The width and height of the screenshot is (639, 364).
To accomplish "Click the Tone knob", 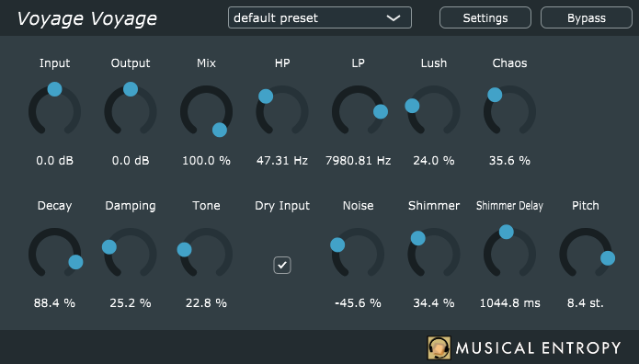I will pyautogui.click(x=205, y=253).
